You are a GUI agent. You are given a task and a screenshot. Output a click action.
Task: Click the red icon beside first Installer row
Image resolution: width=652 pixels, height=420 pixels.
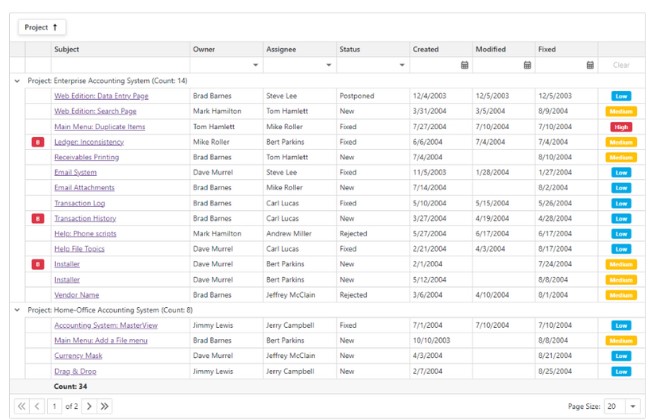coord(38,264)
